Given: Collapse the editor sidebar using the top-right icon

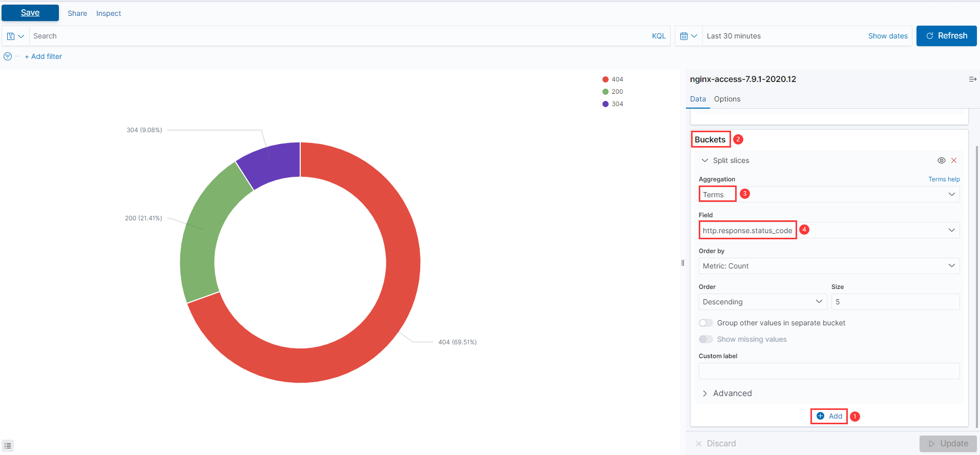Looking at the screenshot, I should 972,79.
